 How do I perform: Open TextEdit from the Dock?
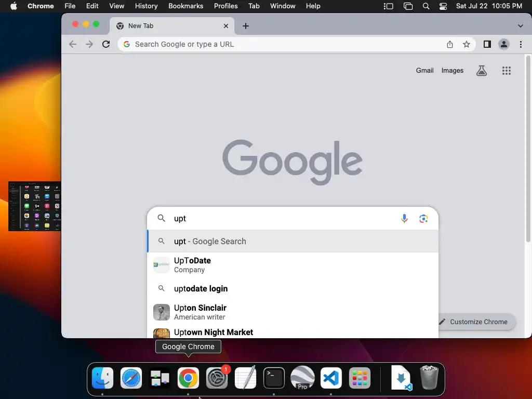pyautogui.click(x=245, y=378)
